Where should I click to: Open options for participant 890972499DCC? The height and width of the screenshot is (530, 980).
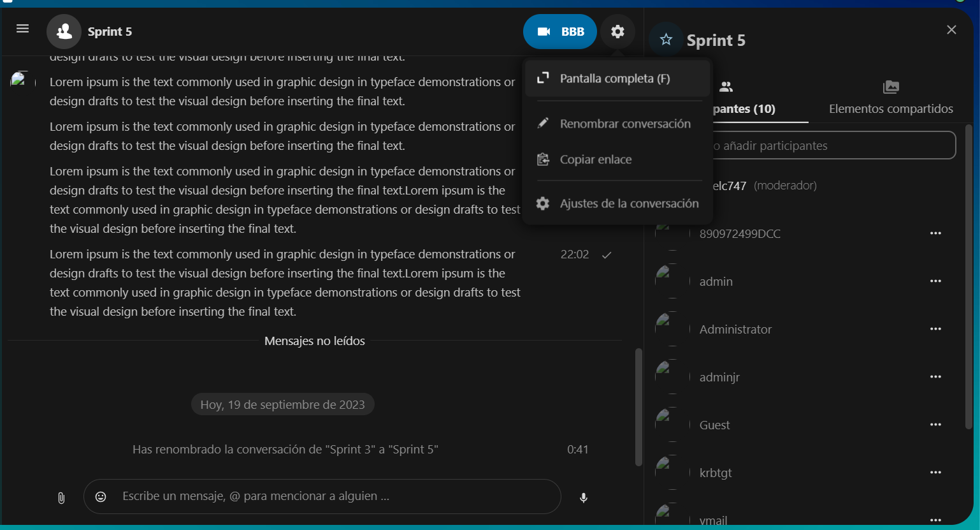point(935,233)
